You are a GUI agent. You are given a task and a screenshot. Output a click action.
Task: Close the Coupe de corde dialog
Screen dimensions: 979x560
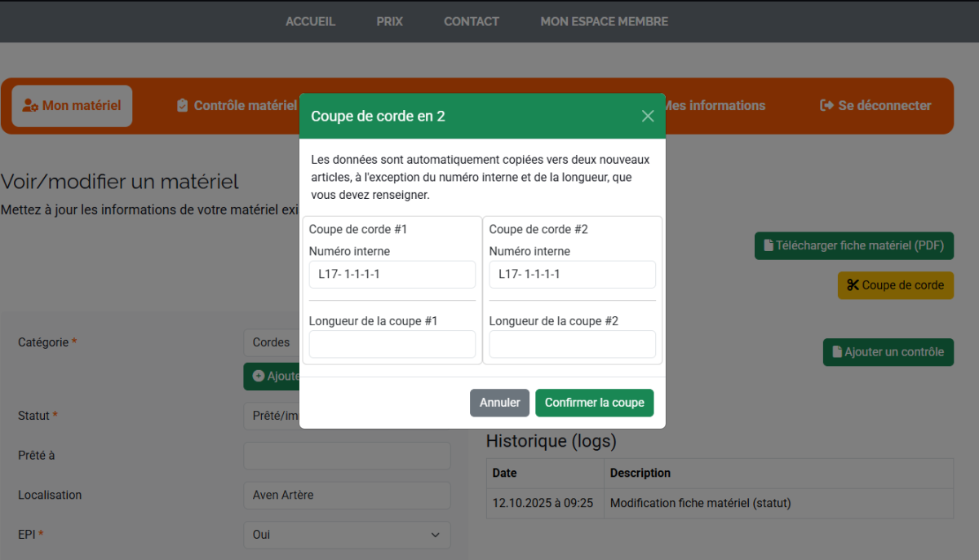point(648,116)
